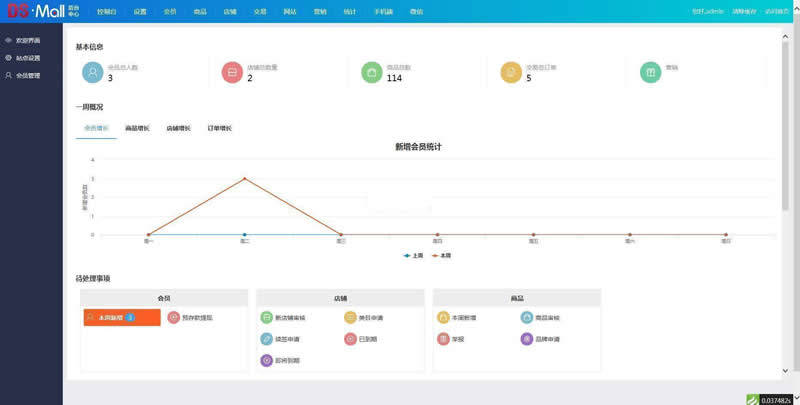Click the red 举报 icon

[443, 339]
